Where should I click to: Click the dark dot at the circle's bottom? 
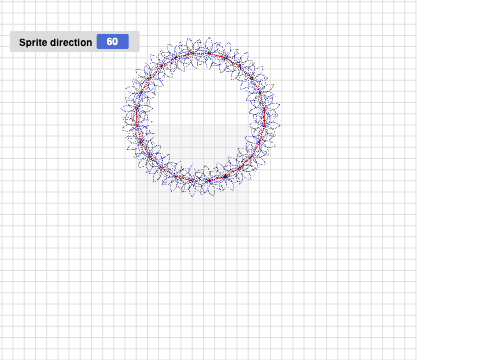(x=225, y=176)
